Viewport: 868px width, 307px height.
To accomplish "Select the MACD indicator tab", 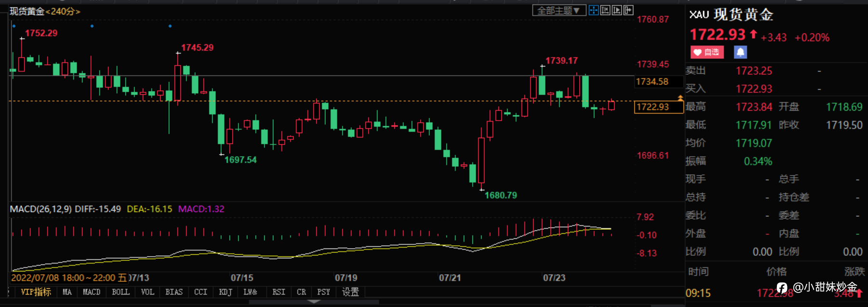I will (x=92, y=292).
